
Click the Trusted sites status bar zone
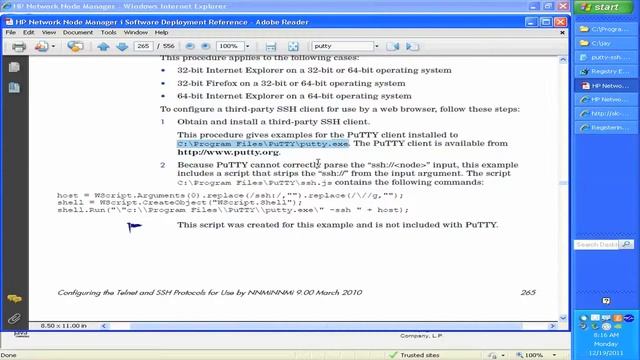click(x=414, y=355)
